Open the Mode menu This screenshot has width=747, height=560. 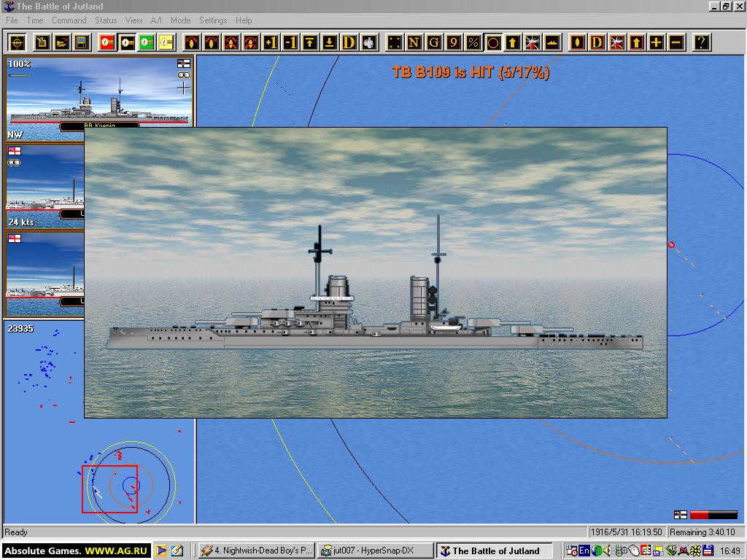coord(181,20)
